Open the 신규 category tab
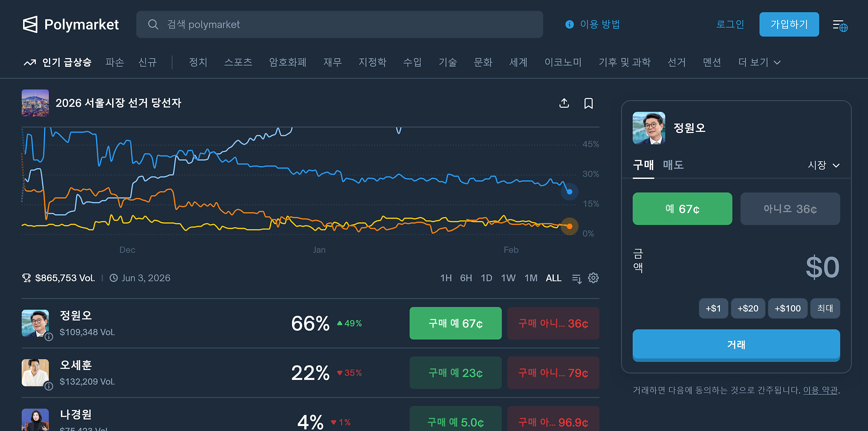868x431 pixels. coord(147,62)
